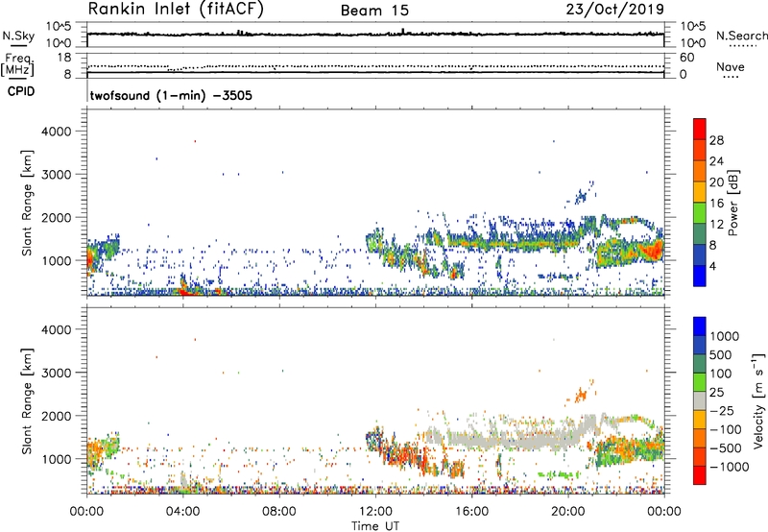Click the date '23/Oct/2019'
This screenshot has height=532, width=768.
click(x=615, y=9)
